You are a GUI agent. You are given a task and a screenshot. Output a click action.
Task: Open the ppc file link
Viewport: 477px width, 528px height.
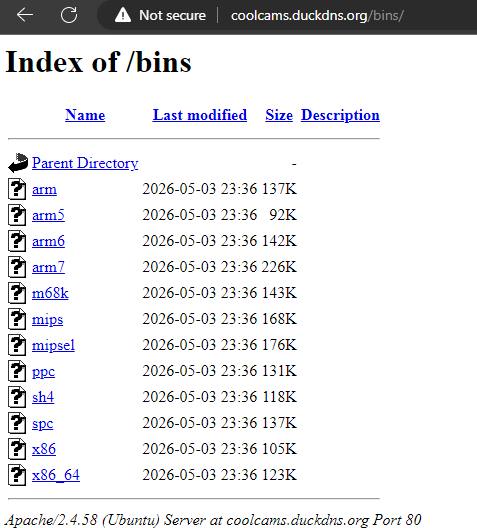(43, 372)
